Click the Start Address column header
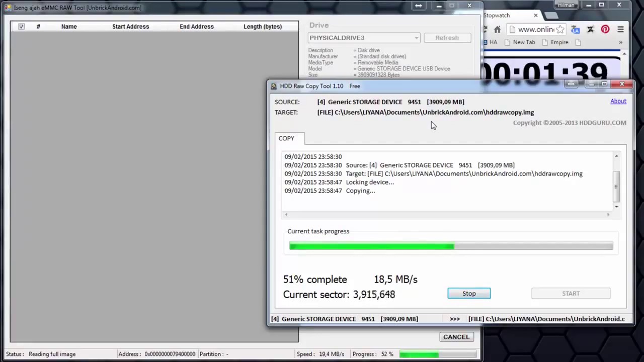The width and height of the screenshot is (644, 362). 130,27
